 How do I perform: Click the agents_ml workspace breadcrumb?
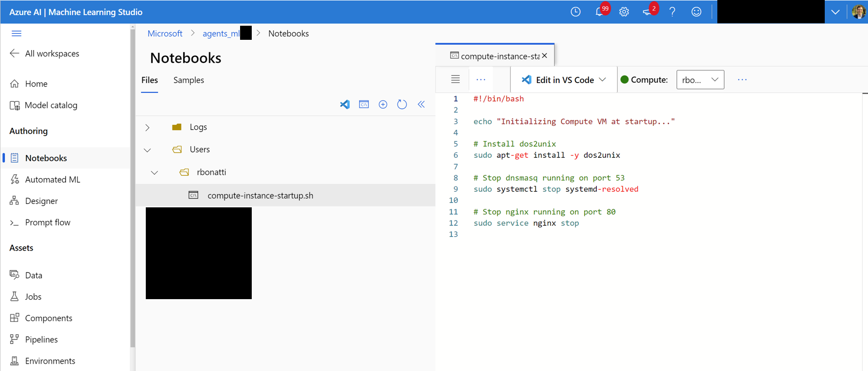coord(222,34)
